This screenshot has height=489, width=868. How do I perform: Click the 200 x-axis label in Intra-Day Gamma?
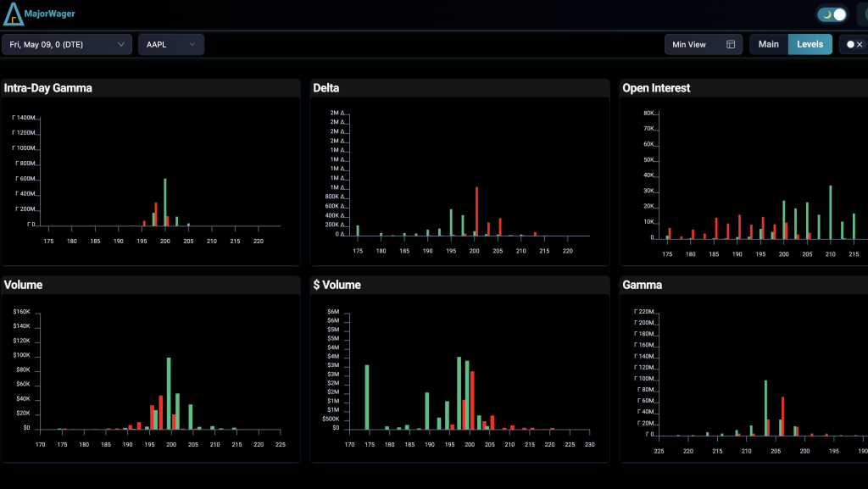click(x=165, y=242)
